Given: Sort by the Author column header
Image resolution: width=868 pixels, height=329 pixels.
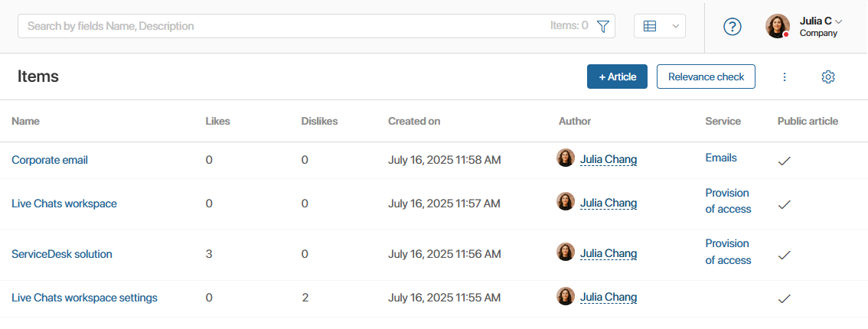Looking at the screenshot, I should (x=575, y=121).
